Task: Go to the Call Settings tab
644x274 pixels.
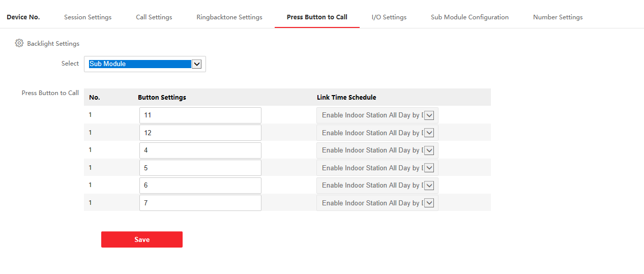Action: pos(154,17)
